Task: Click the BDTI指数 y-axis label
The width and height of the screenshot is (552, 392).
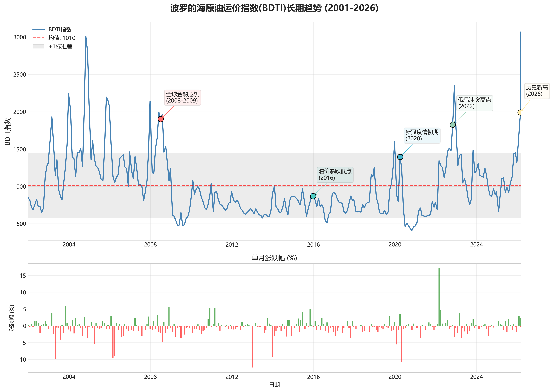Action: [x=8, y=132]
